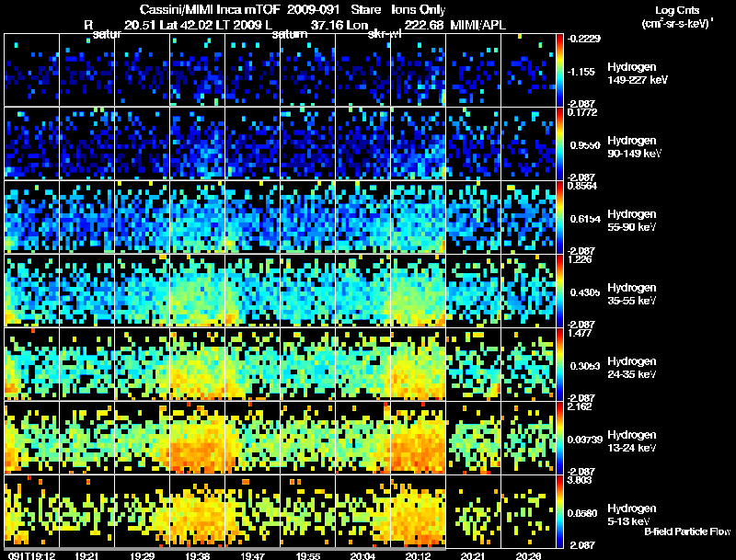
Task: Open the 55-90 keV panel at 19:21
Action: [86, 217]
